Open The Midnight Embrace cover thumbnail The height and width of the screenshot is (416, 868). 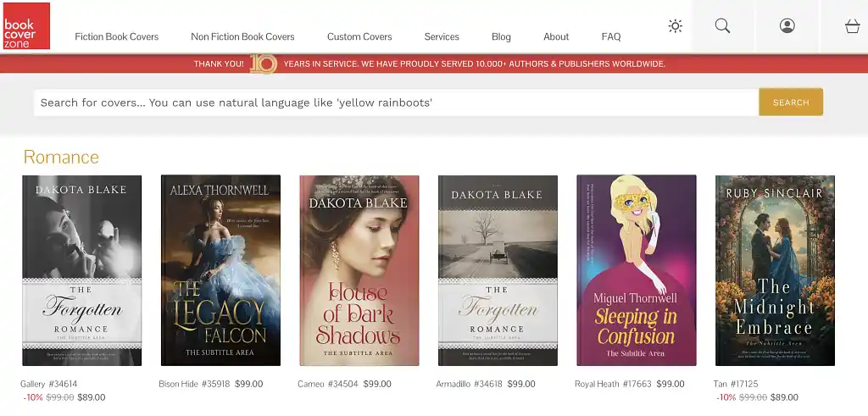775,270
